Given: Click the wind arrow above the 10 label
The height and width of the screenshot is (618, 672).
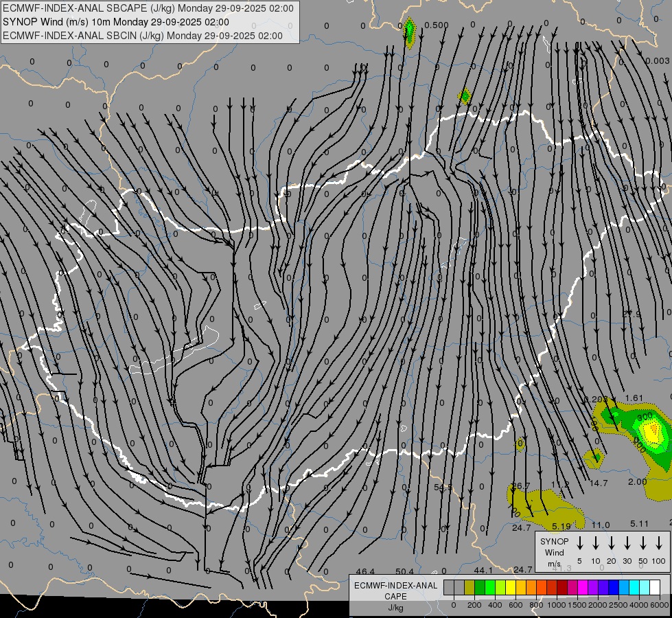Looking at the screenshot, I should click(x=595, y=542).
